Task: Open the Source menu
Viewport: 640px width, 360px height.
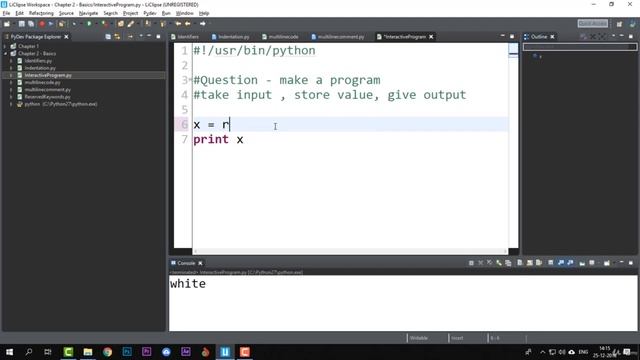Action: pos(66,13)
